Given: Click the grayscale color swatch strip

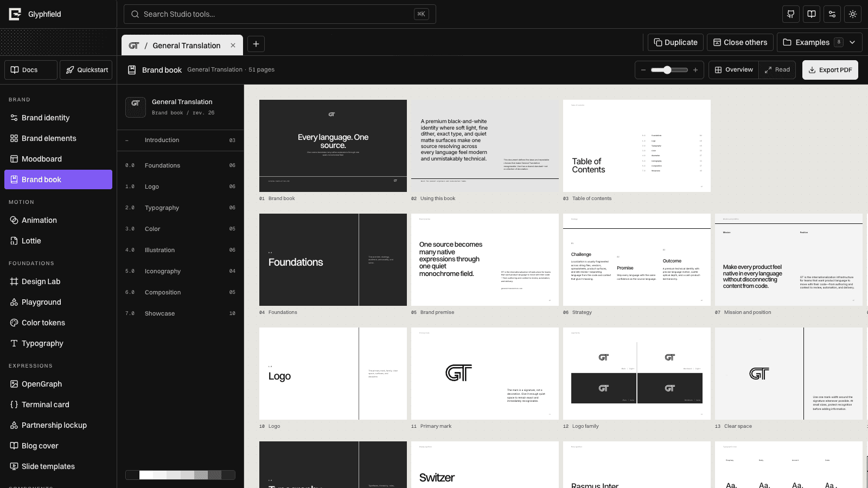Looking at the screenshot, I should (180, 475).
